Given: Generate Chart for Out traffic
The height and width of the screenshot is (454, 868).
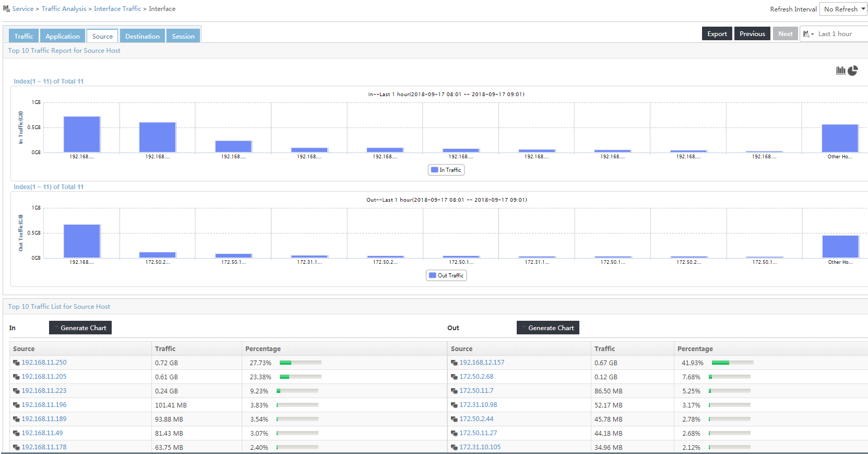Looking at the screenshot, I should point(548,328).
